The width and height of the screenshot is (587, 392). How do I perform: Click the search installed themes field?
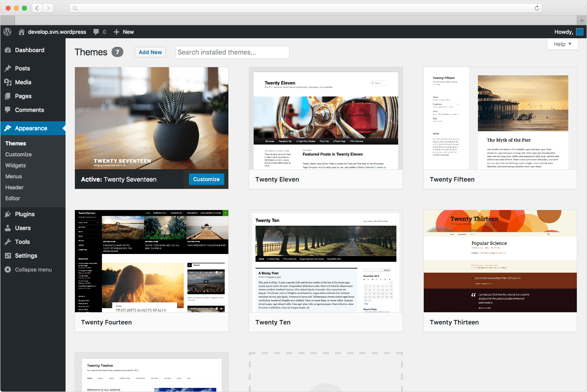pos(232,52)
